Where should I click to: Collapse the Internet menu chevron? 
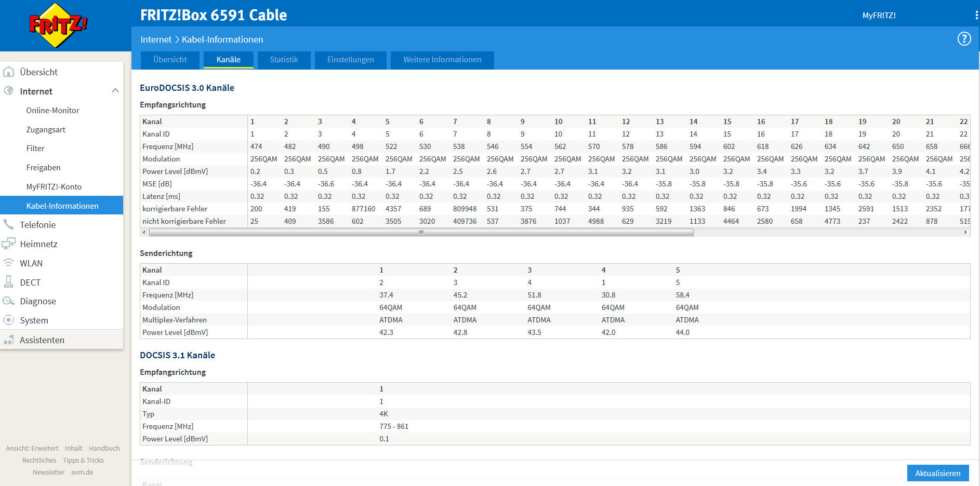click(x=115, y=91)
